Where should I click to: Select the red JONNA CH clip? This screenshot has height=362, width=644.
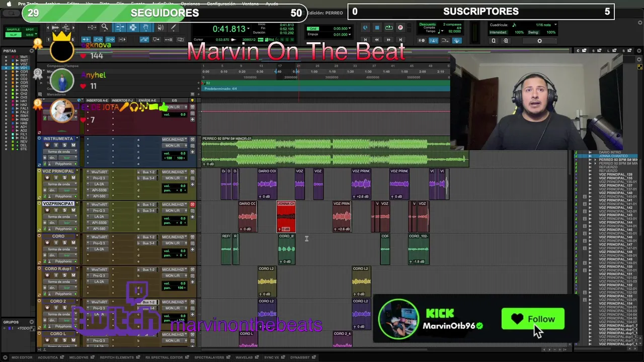286,216
